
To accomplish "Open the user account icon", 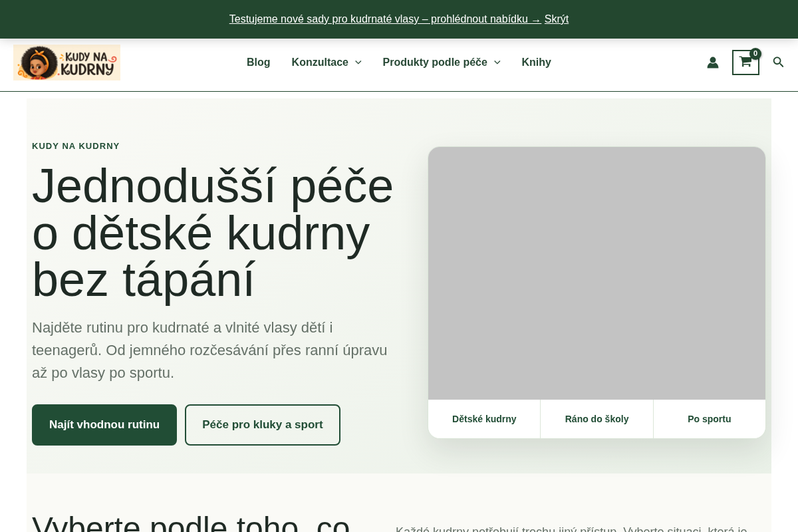I will point(713,63).
